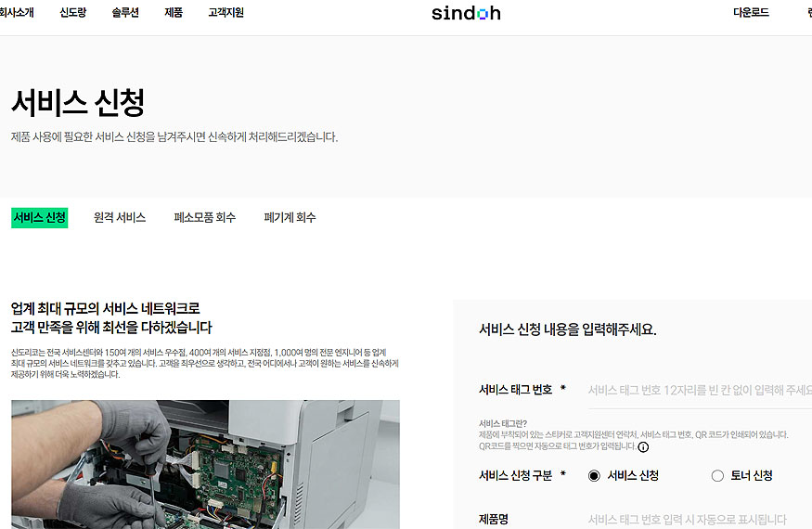812x529 pixels.
Task: Click the printer repair photo
Action: tap(206, 464)
